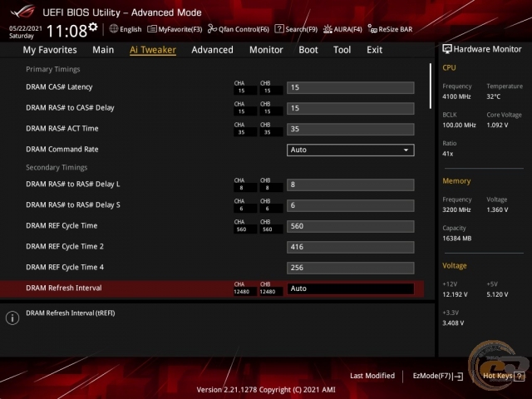This screenshot has width=532, height=399.
Task: Click +12V reading 12.192 V
Action: click(455, 294)
